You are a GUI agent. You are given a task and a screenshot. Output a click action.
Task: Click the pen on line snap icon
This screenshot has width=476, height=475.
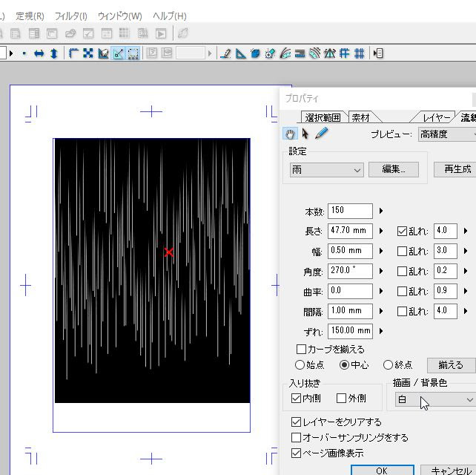(x=225, y=53)
